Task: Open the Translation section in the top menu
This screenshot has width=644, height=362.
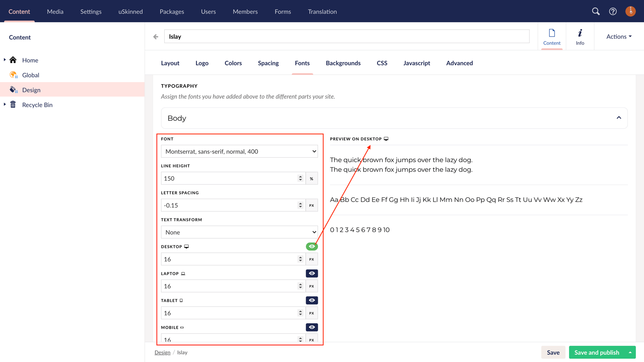Action: click(x=322, y=11)
